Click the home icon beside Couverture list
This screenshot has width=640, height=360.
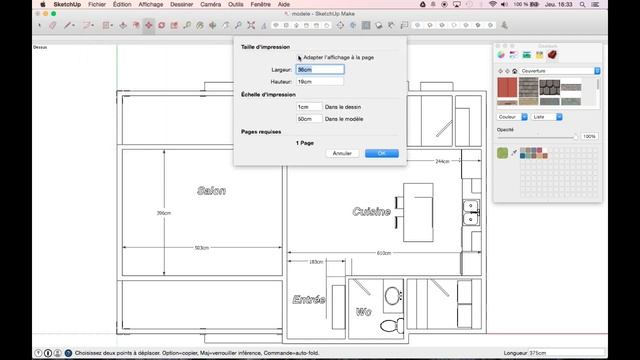click(x=515, y=71)
